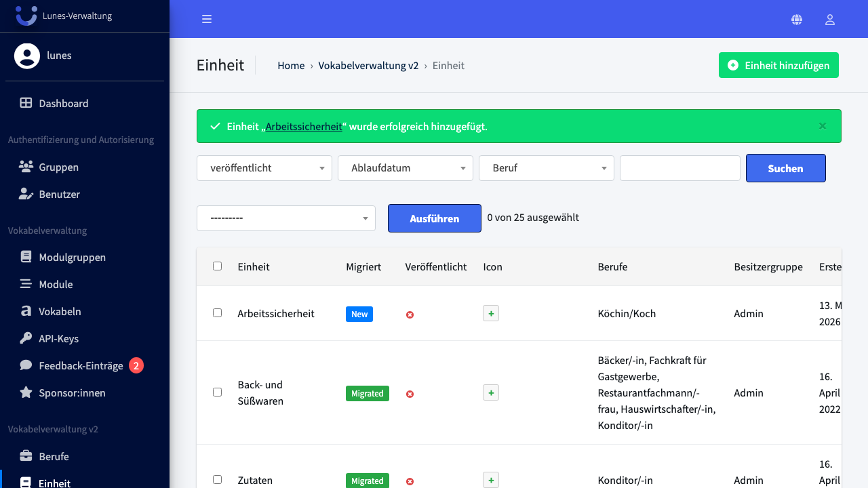This screenshot has width=868, height=488.
Task: Click the Veröffentlicht column header
Action: (x=436, y=266)
